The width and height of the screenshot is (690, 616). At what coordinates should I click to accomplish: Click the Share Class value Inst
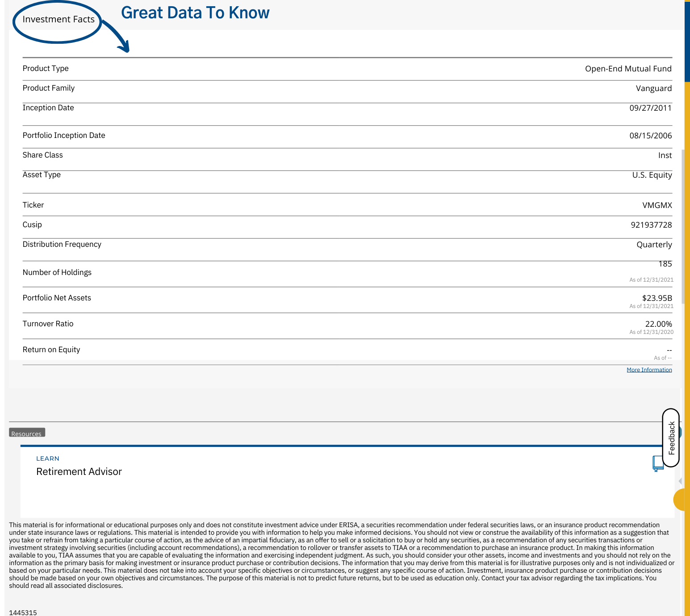[x=665, y=155]
